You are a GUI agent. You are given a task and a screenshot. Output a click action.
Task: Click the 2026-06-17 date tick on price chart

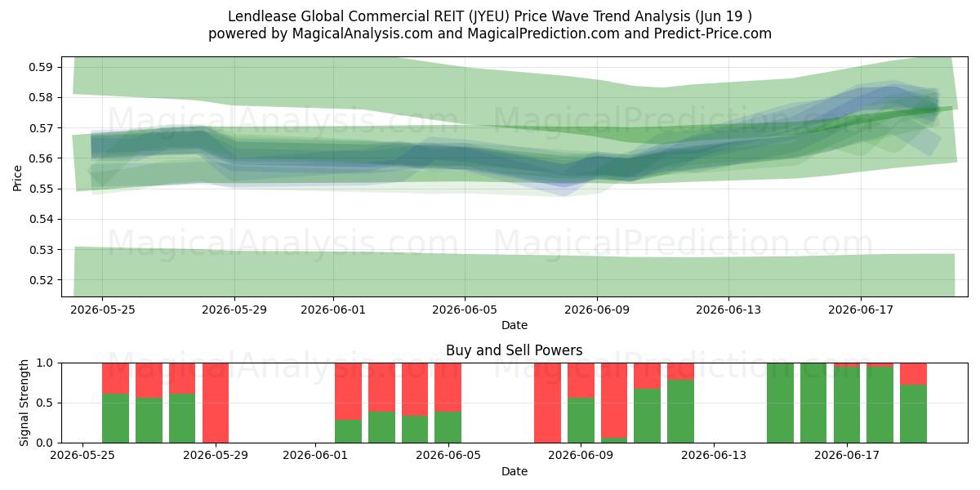coord(861,310)
